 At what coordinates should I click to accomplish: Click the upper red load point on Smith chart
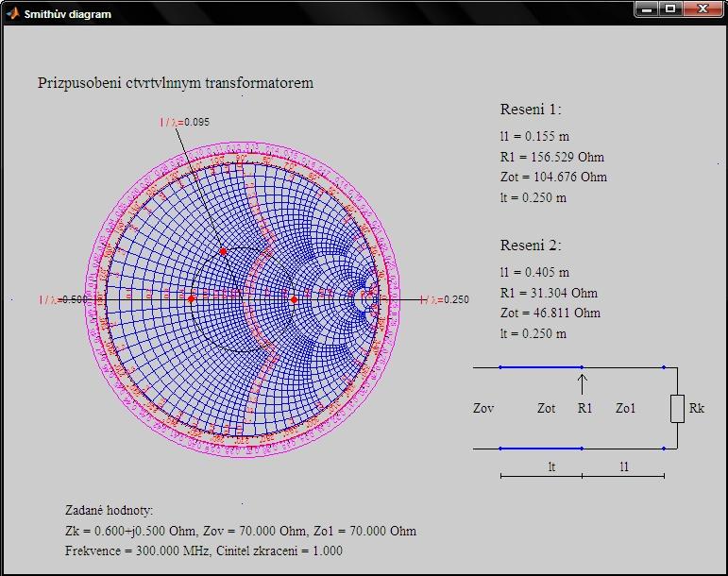tap(224, 251)
